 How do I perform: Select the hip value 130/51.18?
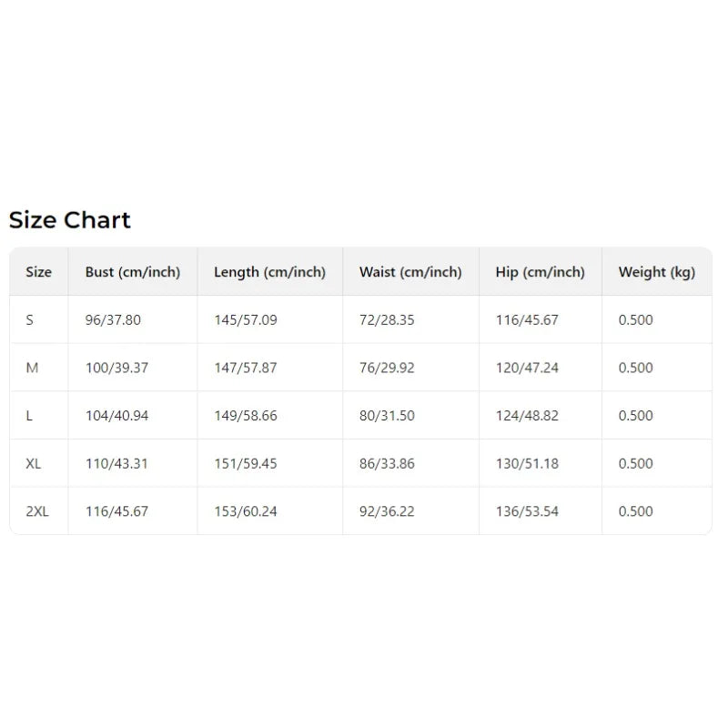527,463
